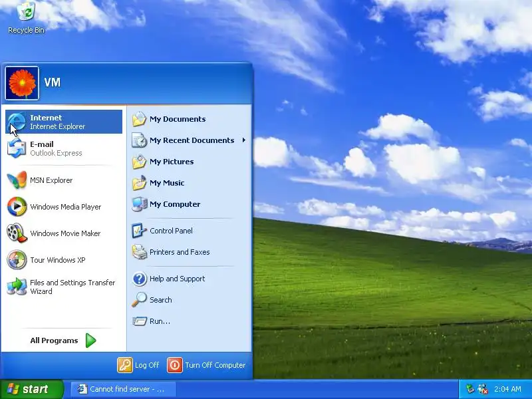Click the Internet Explorer icon
This screenshot has height=399, width=532.
[17, 122]
